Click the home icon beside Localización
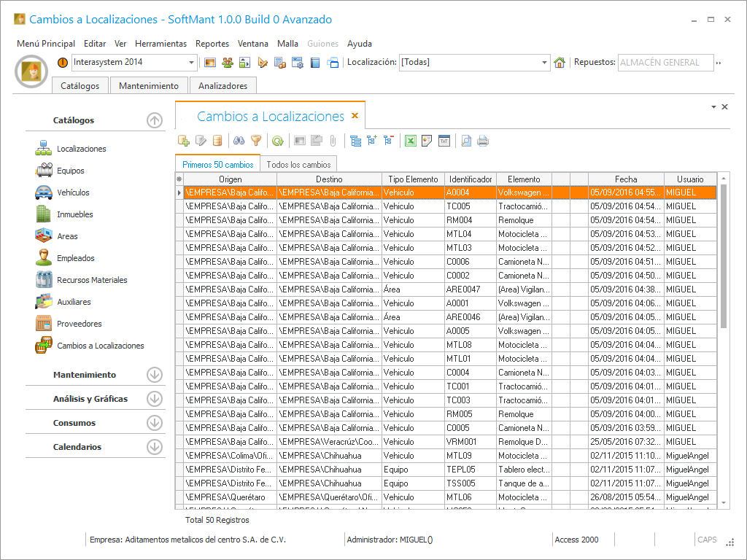Image resolution: width=747 pixels, height=560 pixels. 560,63
